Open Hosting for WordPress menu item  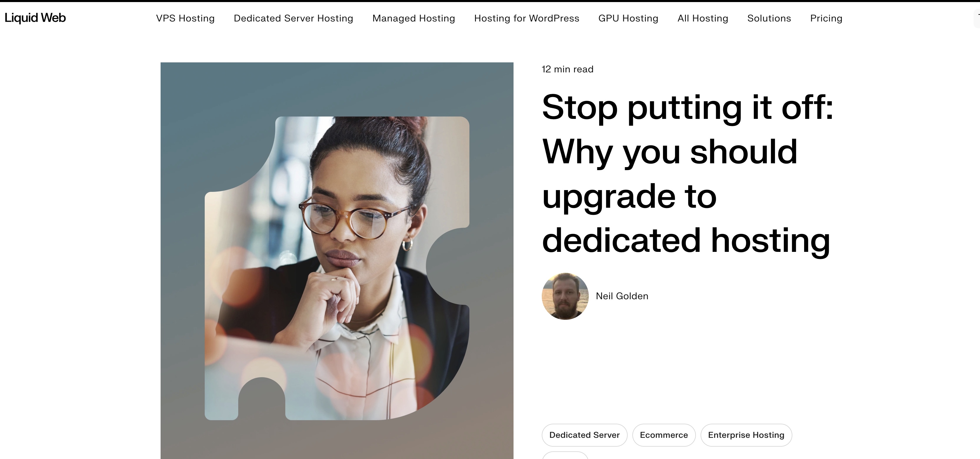pyautogui.click(x=526, y=18)
